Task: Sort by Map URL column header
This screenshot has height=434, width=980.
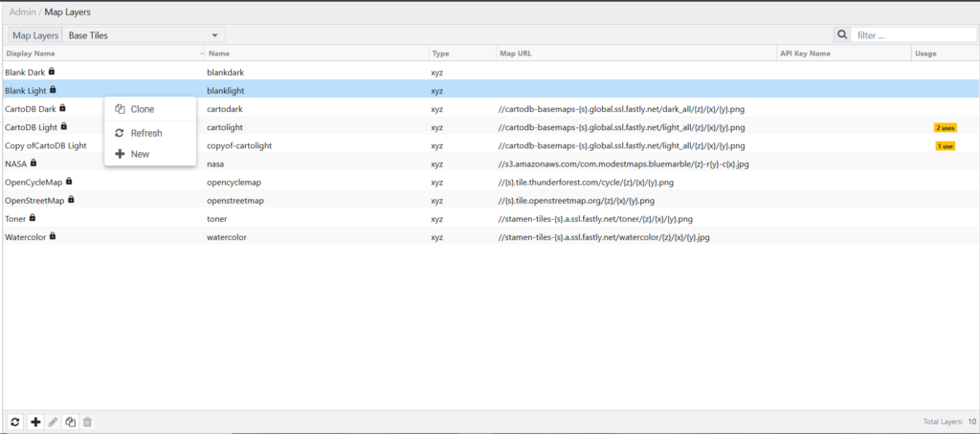Action: tap(636, 54)
